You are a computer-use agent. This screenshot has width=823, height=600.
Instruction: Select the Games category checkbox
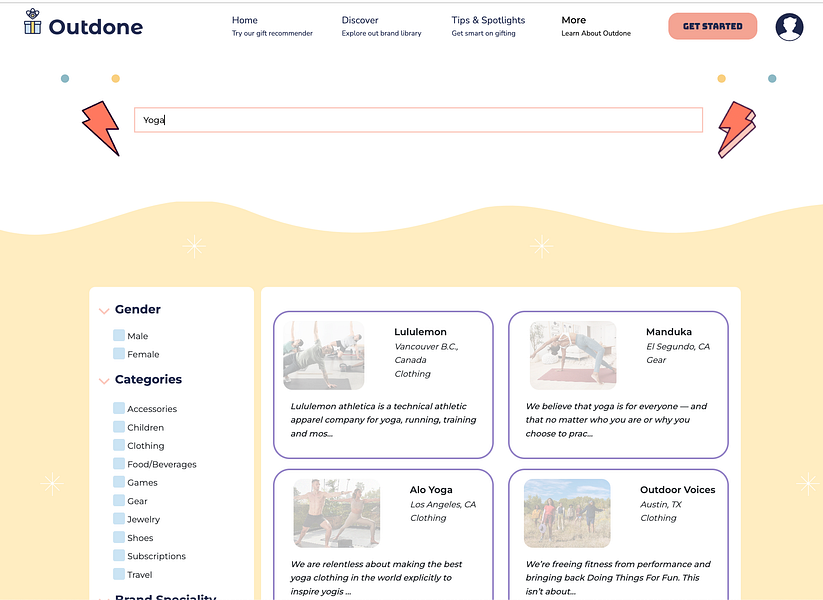(x=119, y=482)
